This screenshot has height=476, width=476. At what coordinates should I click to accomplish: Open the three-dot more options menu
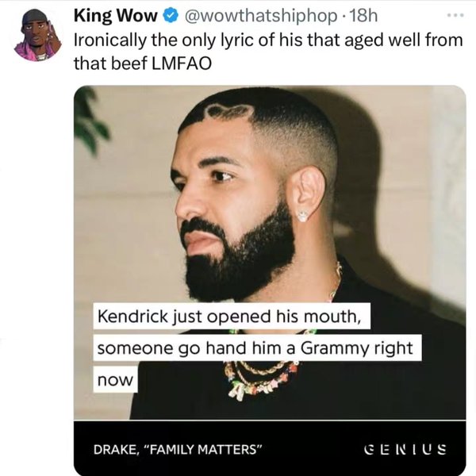click(455, 15)
